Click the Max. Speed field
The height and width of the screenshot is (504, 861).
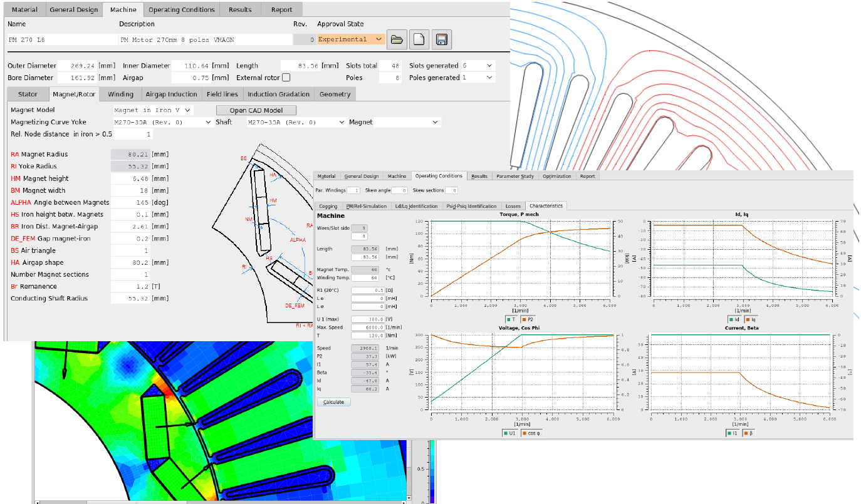click(368, 327)
